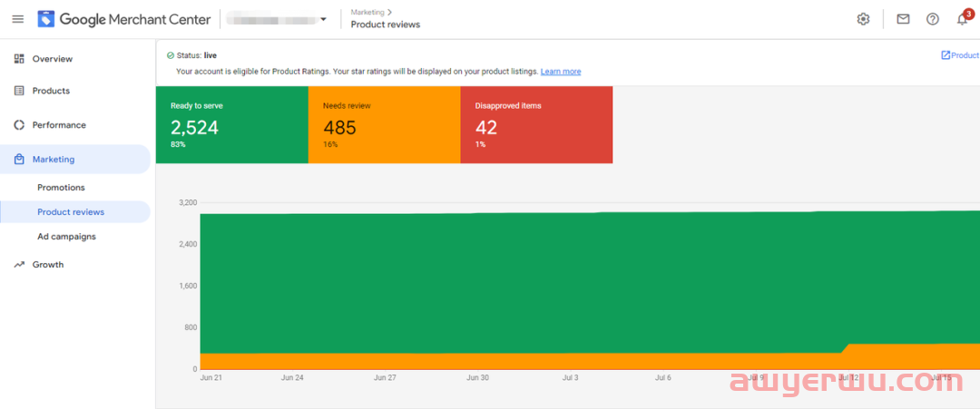Click the Jul 6 axis label
The height and width of the screenshot is (409, 980).
tap(663, 378)
